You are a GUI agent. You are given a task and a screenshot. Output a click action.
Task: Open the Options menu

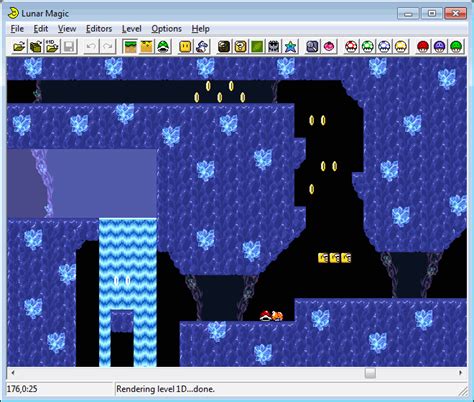click(166, 29)
